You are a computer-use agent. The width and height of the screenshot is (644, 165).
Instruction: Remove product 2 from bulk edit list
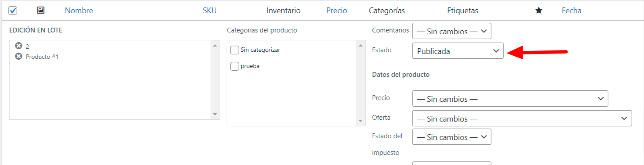[18, 46]
